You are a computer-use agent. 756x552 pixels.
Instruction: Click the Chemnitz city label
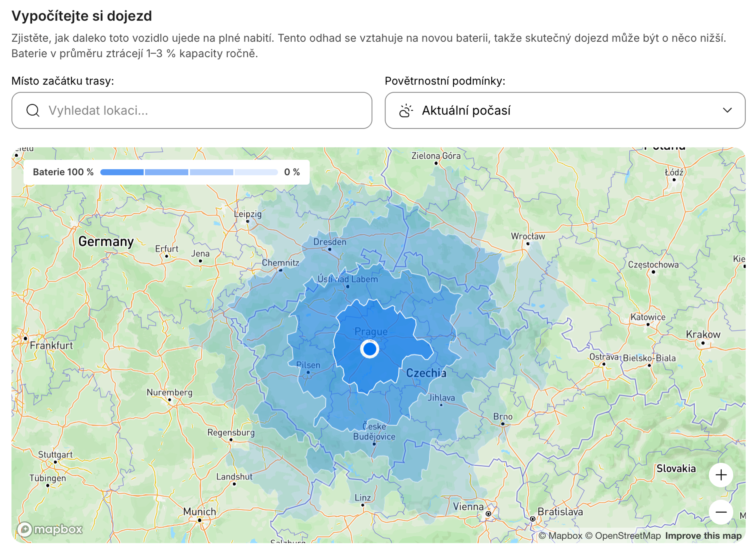point(280,263)
